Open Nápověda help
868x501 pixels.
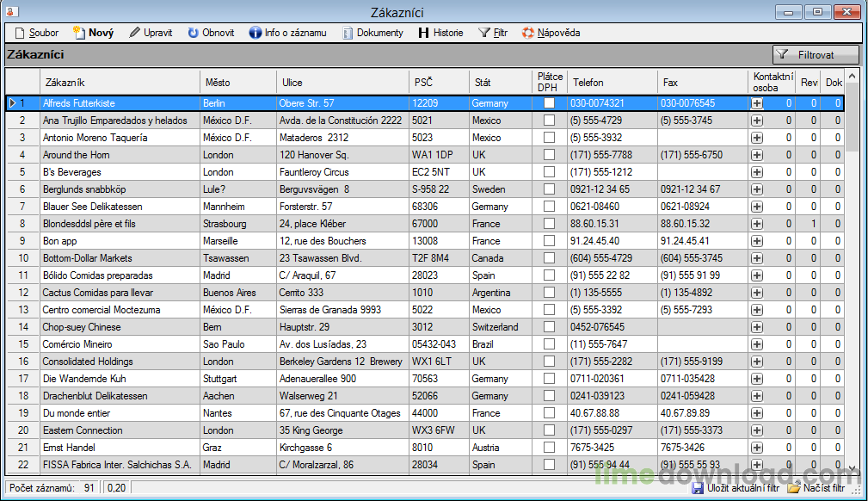551,33
